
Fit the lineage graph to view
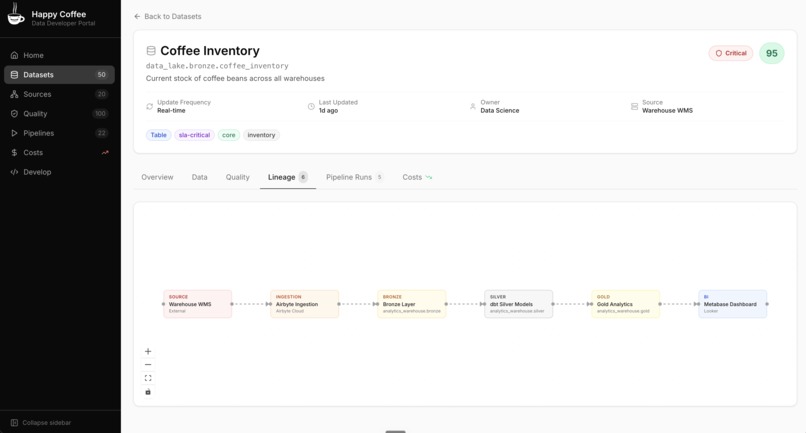pos(148,378)
